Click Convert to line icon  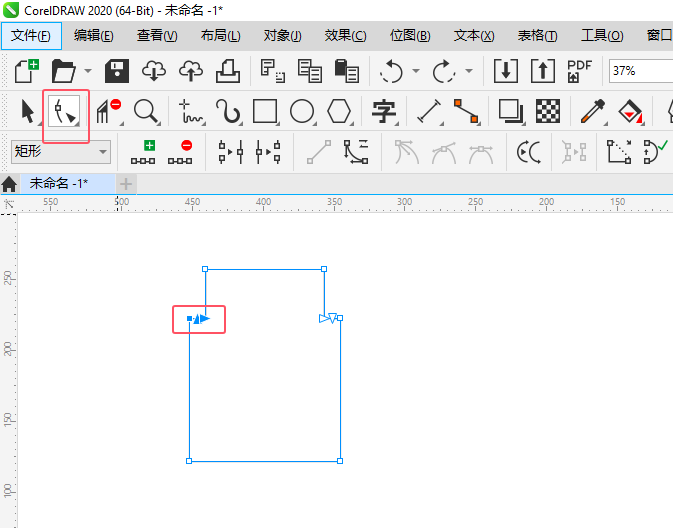click(319, 152)
